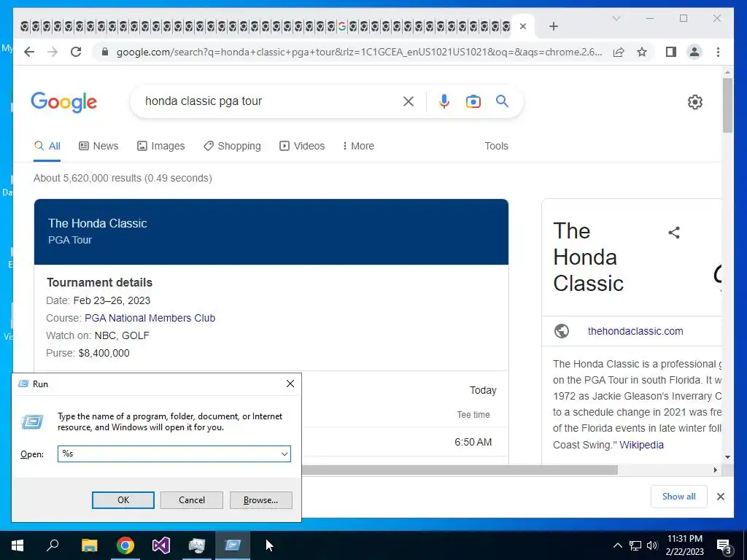Open network status in system tray
Viewport: 747px width, 560px height.
(635, 545)
